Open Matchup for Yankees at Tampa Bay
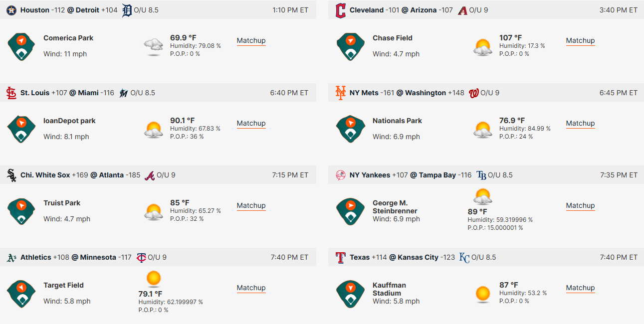Viewport: 644px width, 324px height. click(x=580, y=205)
